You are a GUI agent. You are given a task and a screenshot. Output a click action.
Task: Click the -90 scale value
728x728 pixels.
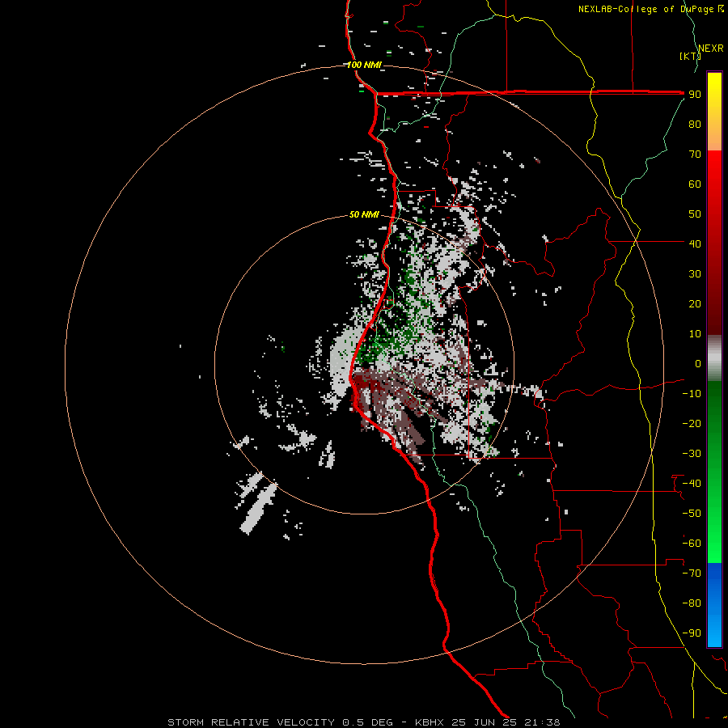(692, 633)
